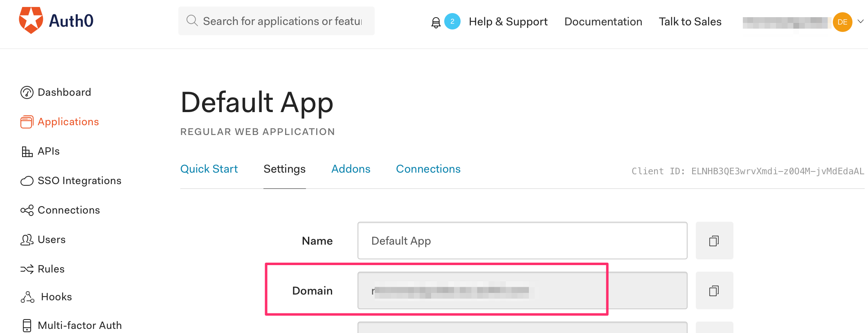Copy the Name field value
Screen dimensions: 868x333
[x=714, y=241]
